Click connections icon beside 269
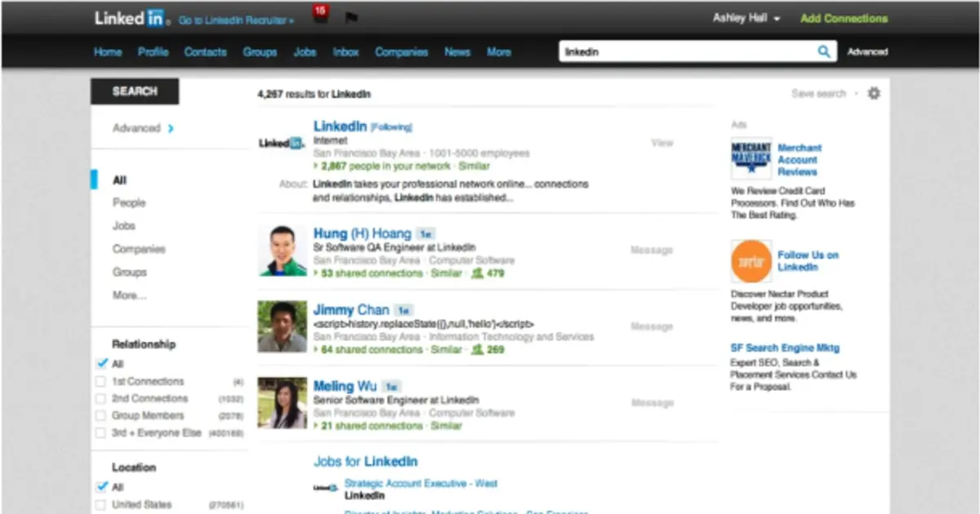 point(477,350)
